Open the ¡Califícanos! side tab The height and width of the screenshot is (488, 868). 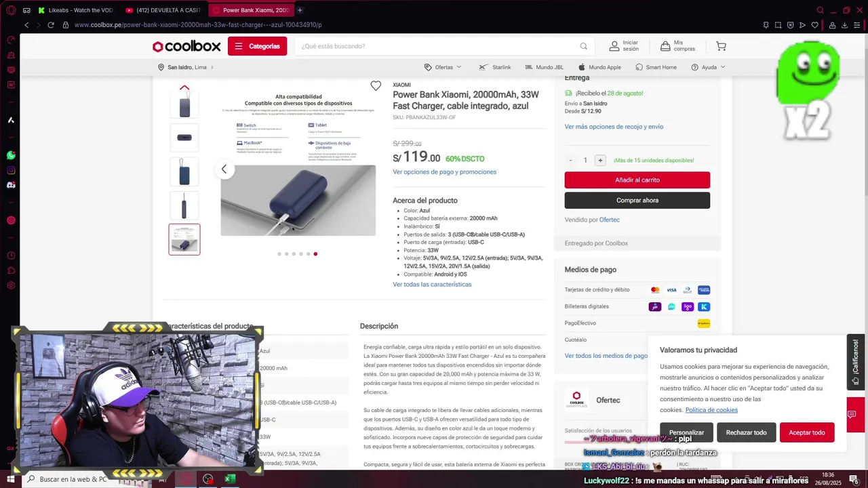[x=856, y=362]
